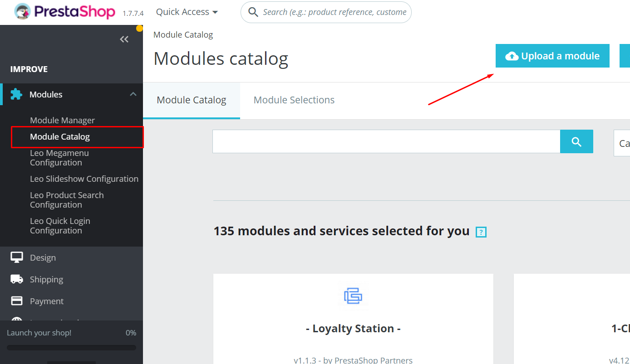Open the help tooltip question mark icon
630x364 pixels.
[x=481, y=232]
